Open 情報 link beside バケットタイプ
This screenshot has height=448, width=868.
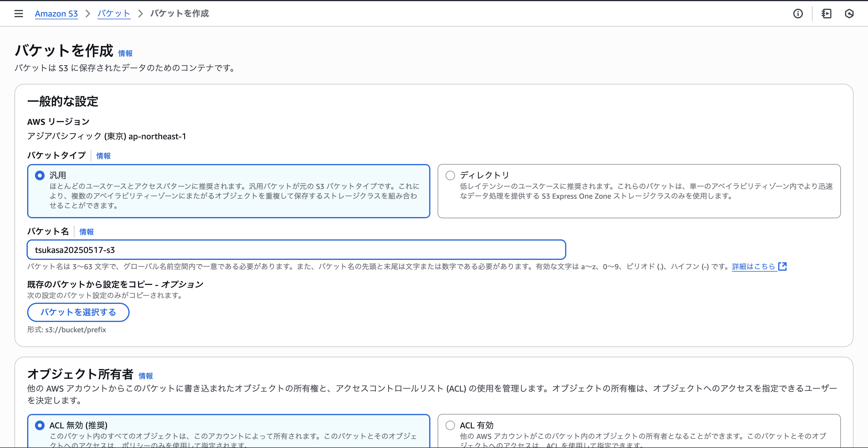103,156
